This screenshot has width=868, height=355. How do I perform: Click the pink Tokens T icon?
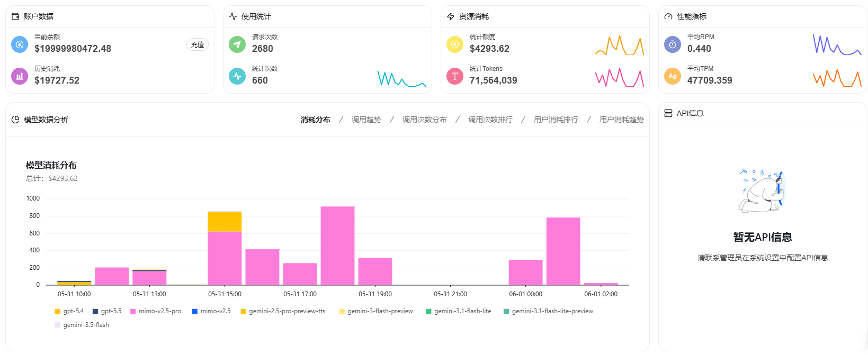[455, 76]
